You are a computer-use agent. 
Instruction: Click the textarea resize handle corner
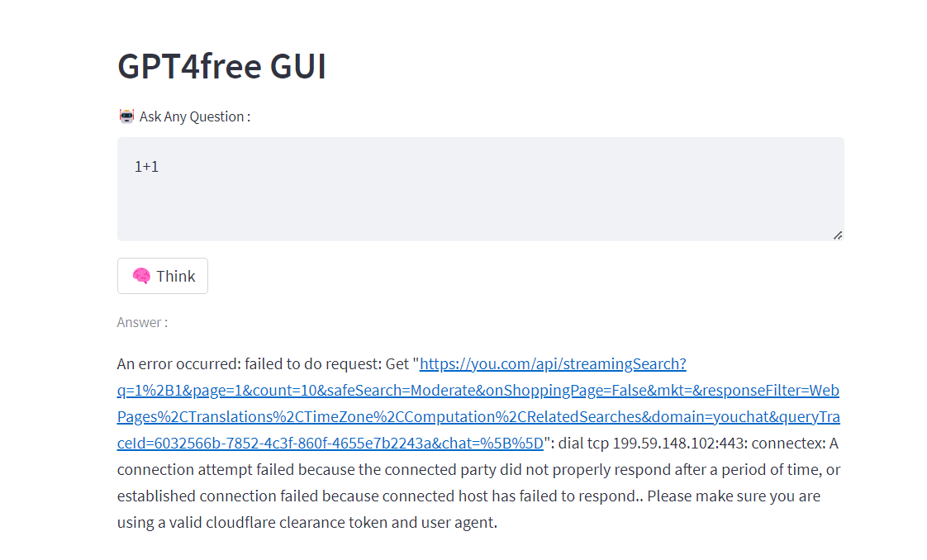pos(838,235)
